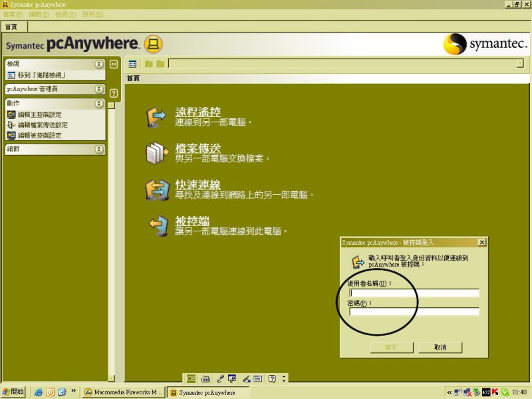Click the 01:40 system clock
The height and width of the screenshot is (399, 532).
point(519,392)
